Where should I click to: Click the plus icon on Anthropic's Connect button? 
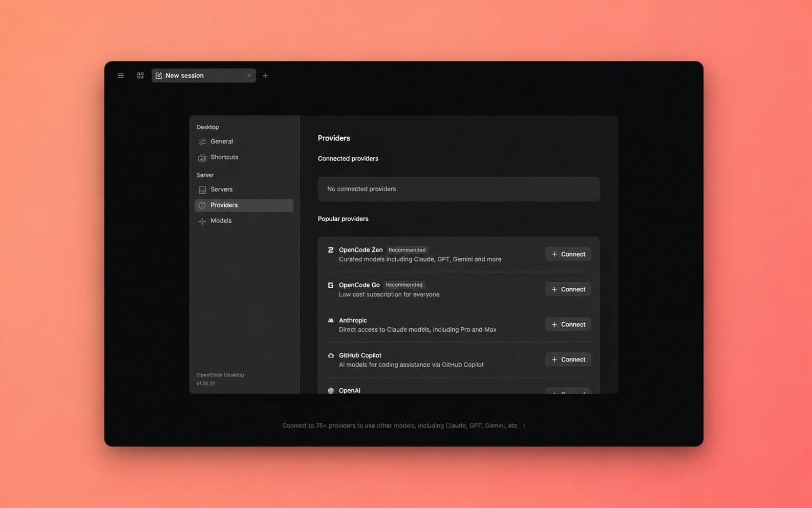(x=554, y=325)
